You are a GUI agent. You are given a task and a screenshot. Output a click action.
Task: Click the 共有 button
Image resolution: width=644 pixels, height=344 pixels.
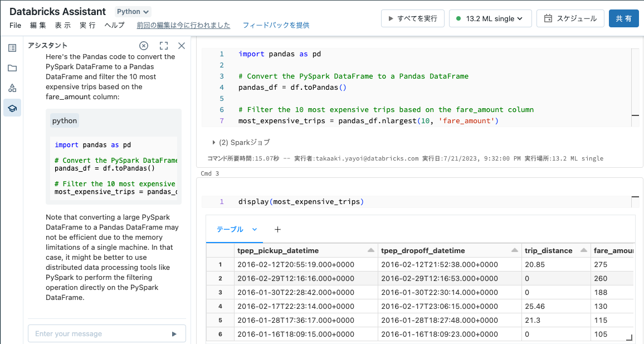pyautogui.click(x=623, y=18)
